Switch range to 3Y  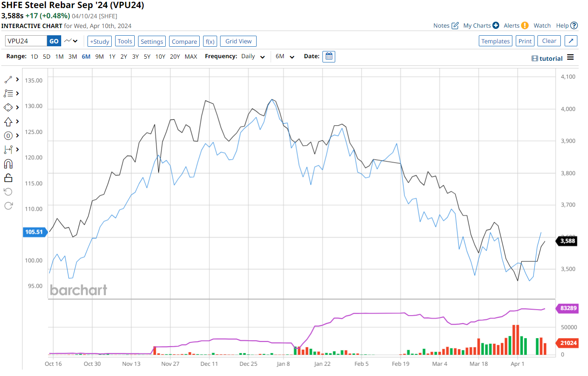[x=136, y=57]
